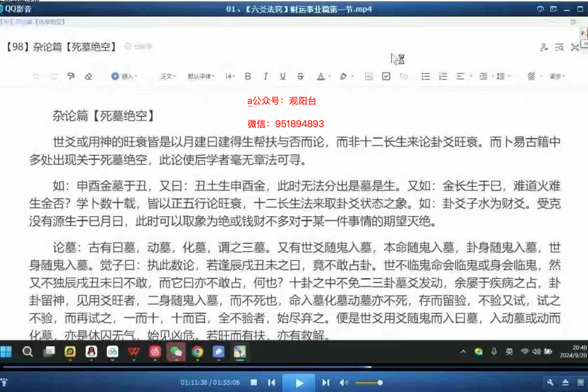
Task: Open the QQ影音 main menu
Action: click(17, 9)
